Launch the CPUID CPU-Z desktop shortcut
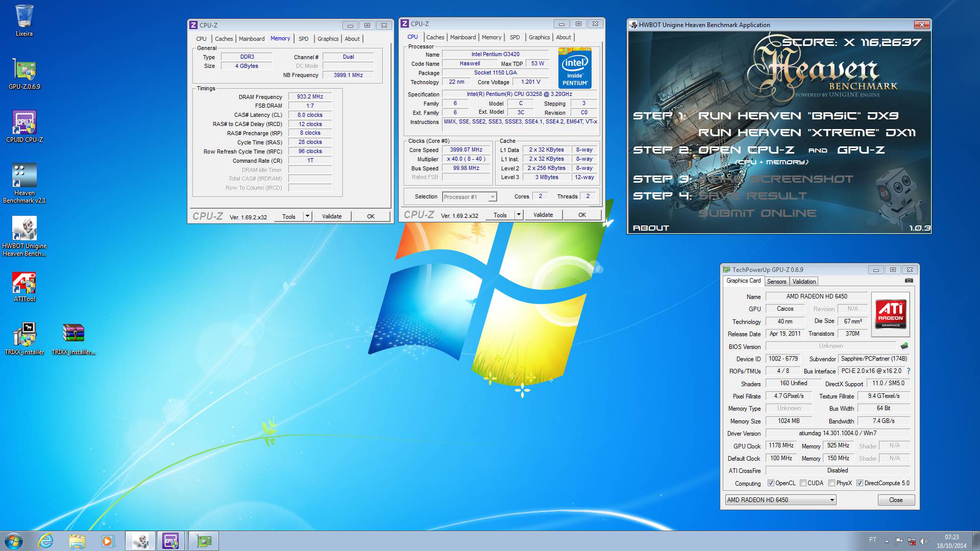The height and width of the screenshot is (551, 980). tap(24, 127)
